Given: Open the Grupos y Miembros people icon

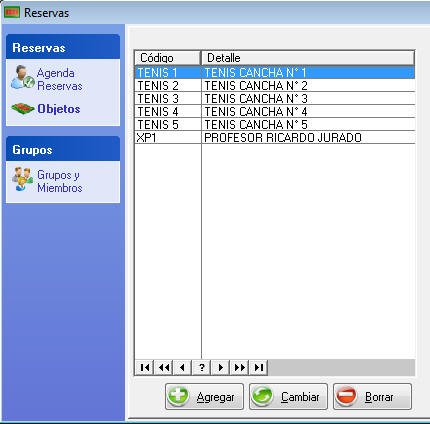Looking at the screenshot, I should pos(23,179).
